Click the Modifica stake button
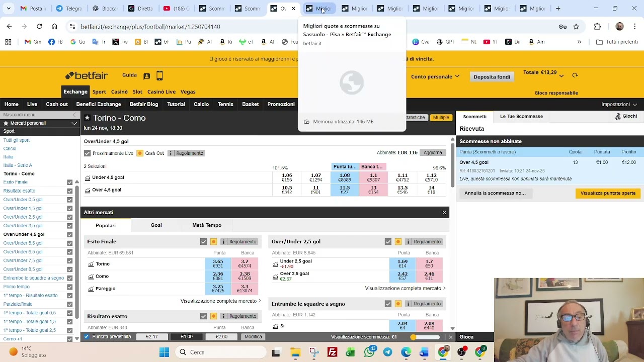Image resolution: width=644 pixels, height=362 pixels. [253, 337]
